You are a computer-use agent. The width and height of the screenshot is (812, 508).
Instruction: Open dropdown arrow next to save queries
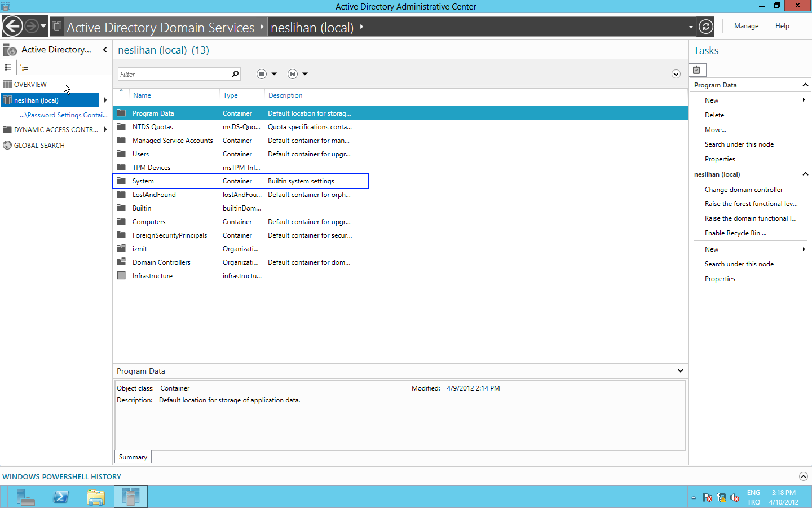pyautogui.click(x=305, y=74)
